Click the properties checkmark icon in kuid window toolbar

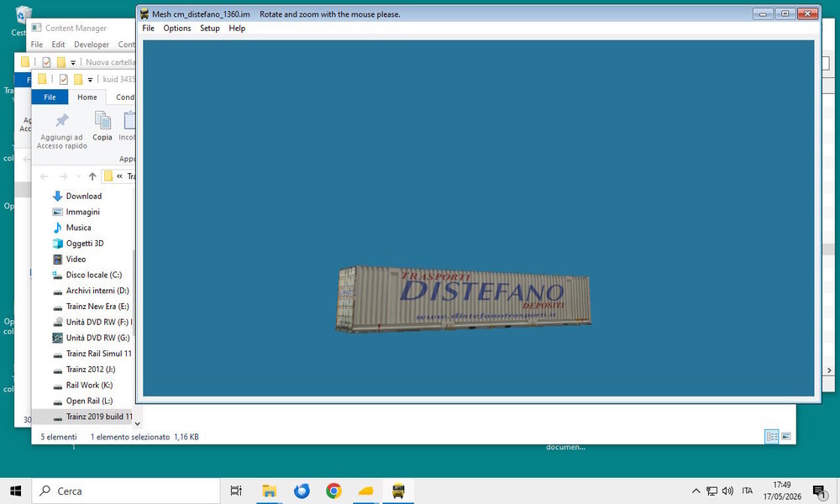(x=63, y=79)
